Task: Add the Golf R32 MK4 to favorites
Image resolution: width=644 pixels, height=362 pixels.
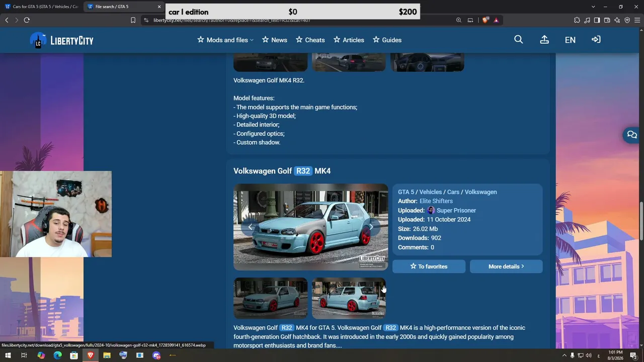Action: pos(429,266)
